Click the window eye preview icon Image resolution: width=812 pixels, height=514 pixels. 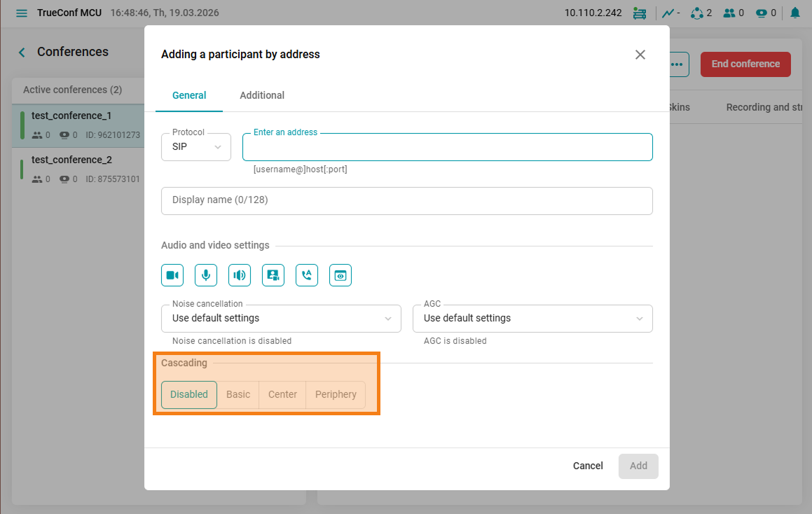pyautogui.click(x=340, y=275)
